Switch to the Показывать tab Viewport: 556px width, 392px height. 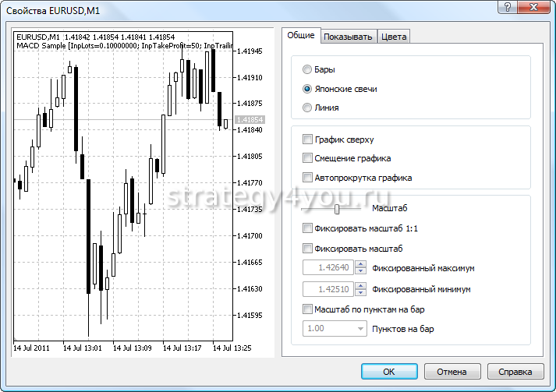point(348,37)
